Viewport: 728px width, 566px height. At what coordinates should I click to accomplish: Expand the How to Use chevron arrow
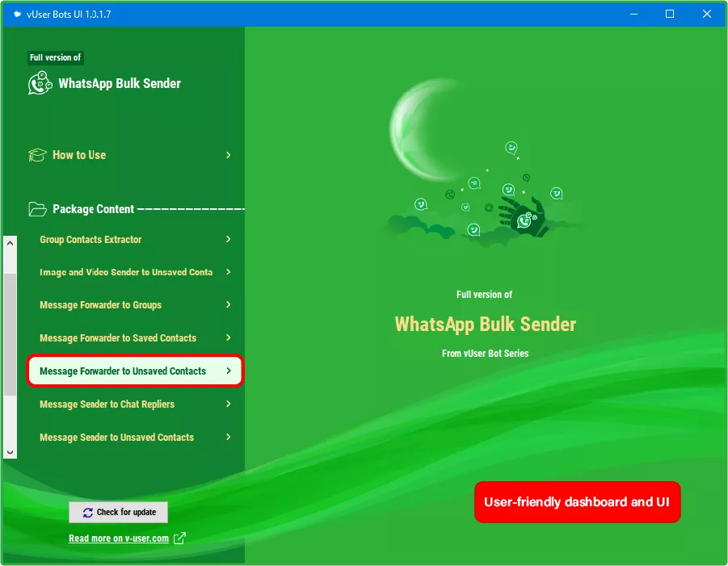click(228, 155)
